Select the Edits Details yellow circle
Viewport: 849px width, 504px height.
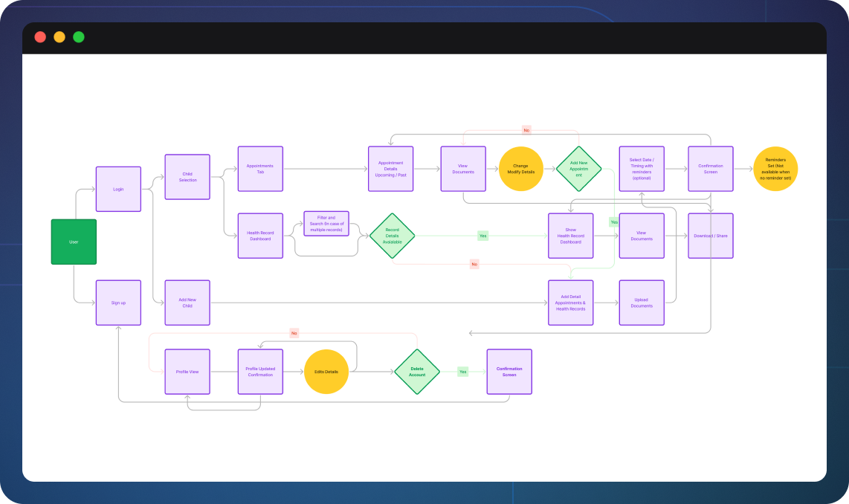point(326,372)
